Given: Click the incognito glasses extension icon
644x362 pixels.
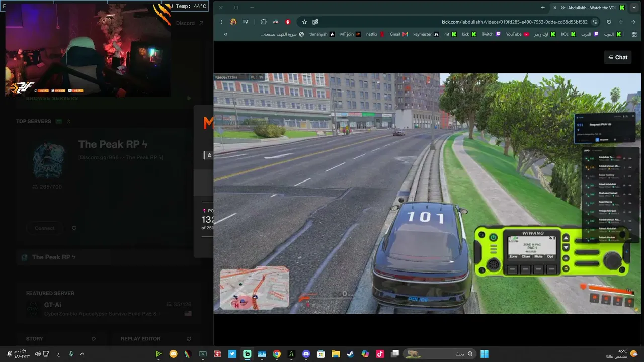Looking at the screenshot, I should 276,22.
